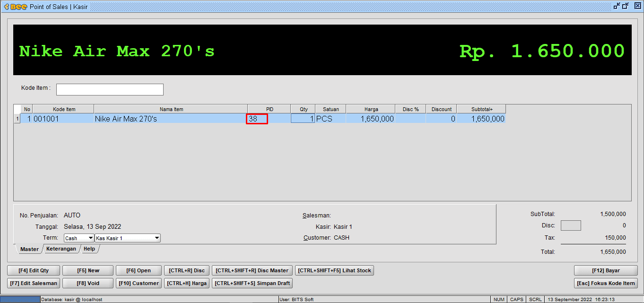Select the Nama Item cell Nike Air Max 270's
Screen dimensions: 644x303
(x=170, y=119)
